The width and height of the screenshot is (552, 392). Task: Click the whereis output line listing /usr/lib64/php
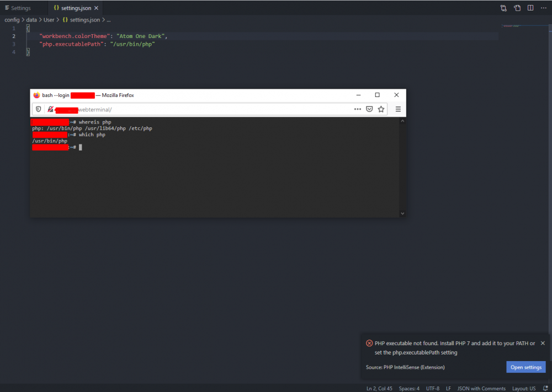click(x=92, y=128)
